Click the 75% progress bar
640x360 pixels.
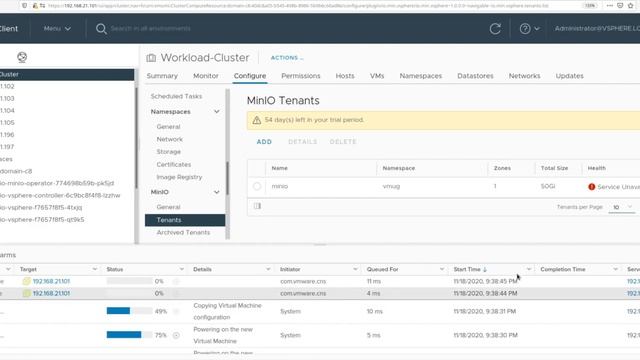click(129, 335)
